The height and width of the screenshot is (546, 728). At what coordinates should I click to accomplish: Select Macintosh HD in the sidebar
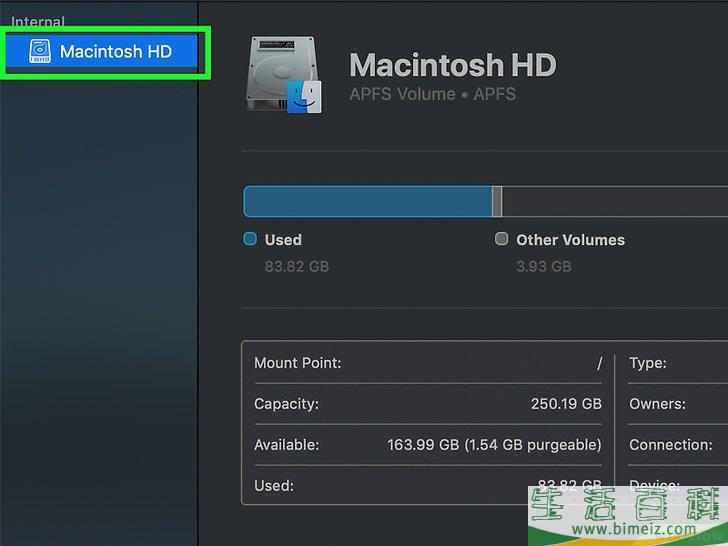[102, 52]
